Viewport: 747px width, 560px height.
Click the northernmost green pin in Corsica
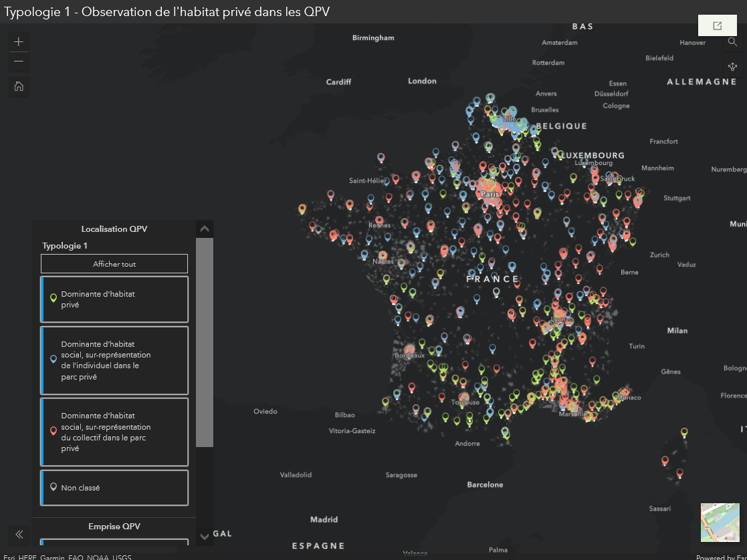click(x=684, y=432)
